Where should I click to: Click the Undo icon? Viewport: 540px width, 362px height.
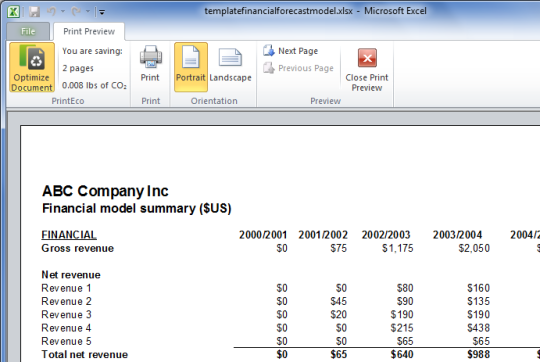tap(52, 12)
